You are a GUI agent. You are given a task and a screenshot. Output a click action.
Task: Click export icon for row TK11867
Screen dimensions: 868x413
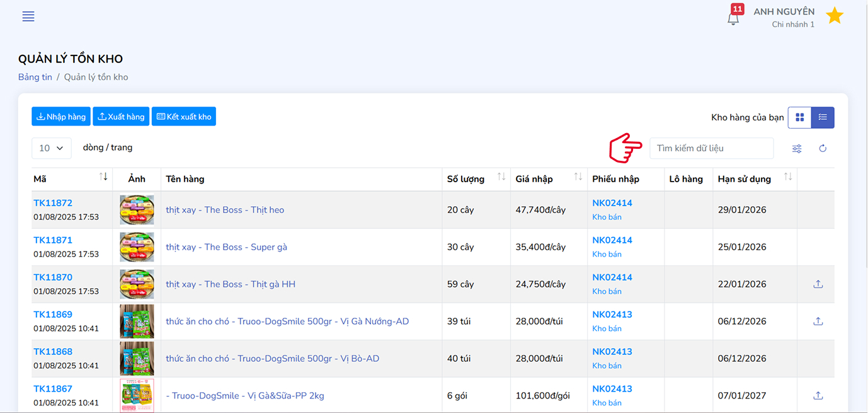(818, 396)
